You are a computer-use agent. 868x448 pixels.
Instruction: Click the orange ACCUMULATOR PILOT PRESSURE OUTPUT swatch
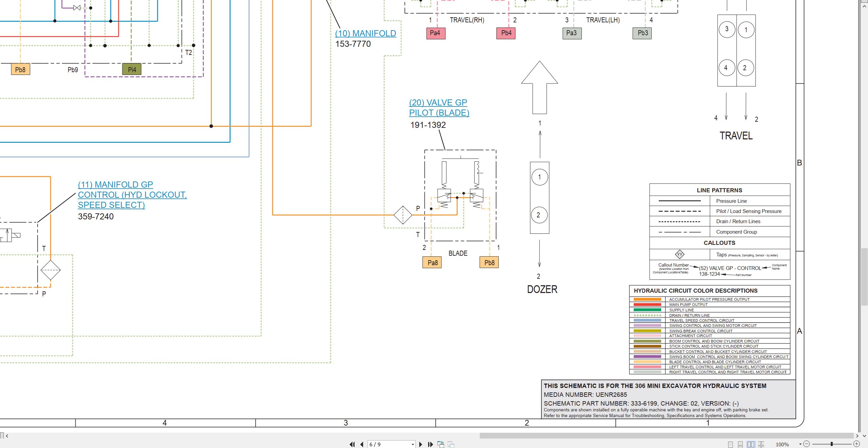[x=647, y=299]
